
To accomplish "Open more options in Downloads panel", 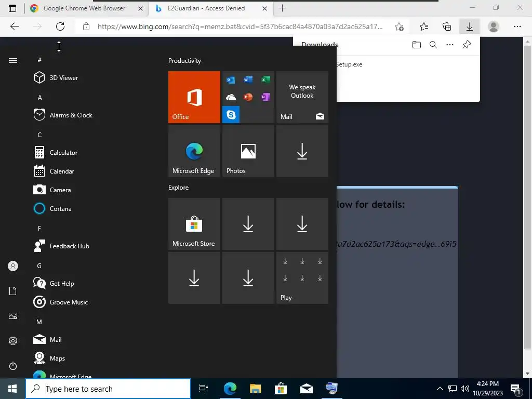I will pos(450,45).
